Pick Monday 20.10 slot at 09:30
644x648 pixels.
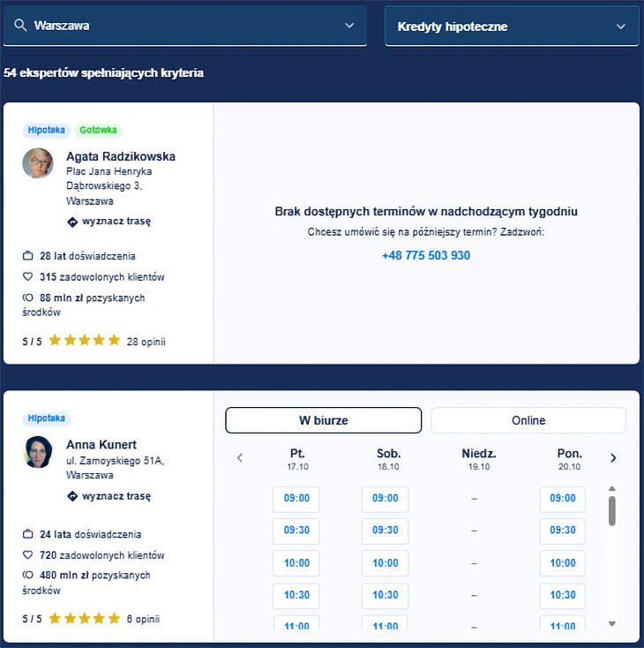click(x=562, y=531)
